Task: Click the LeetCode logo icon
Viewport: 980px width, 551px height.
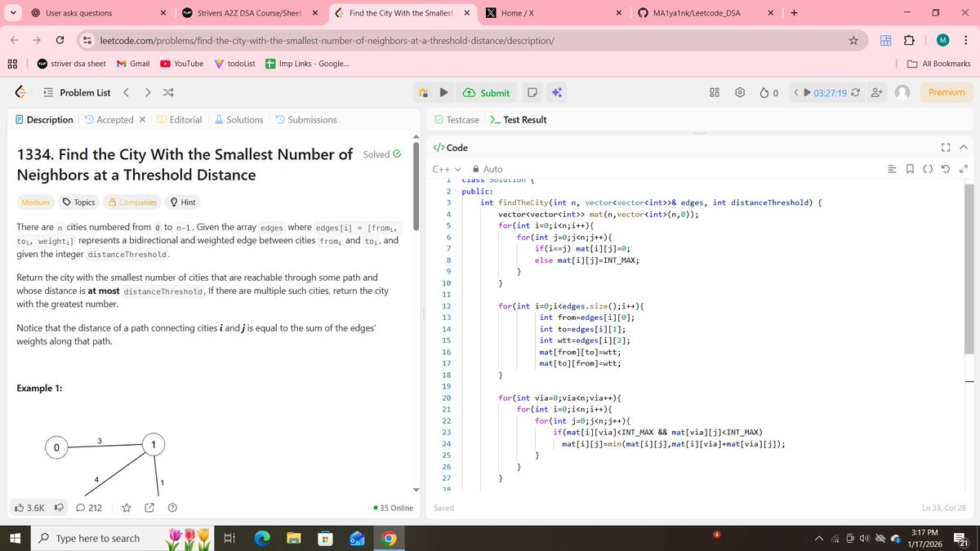Action: pyautogui.click(x=21, y=92)
